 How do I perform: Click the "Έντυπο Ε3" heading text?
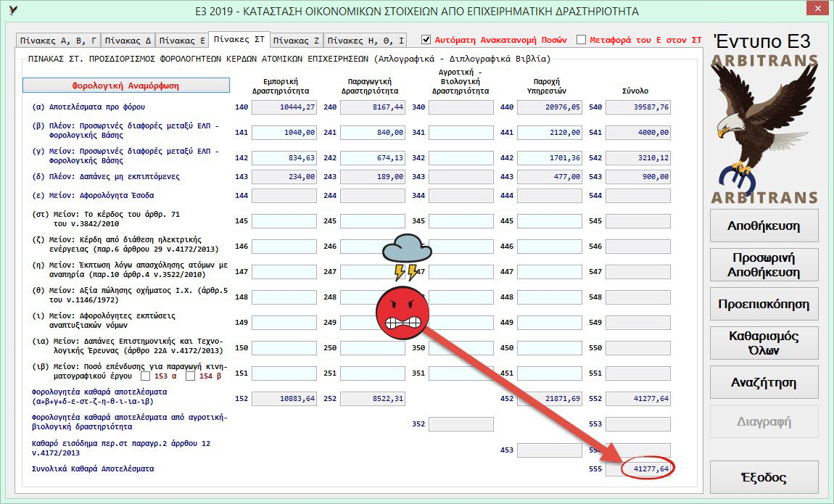point(763,41)
